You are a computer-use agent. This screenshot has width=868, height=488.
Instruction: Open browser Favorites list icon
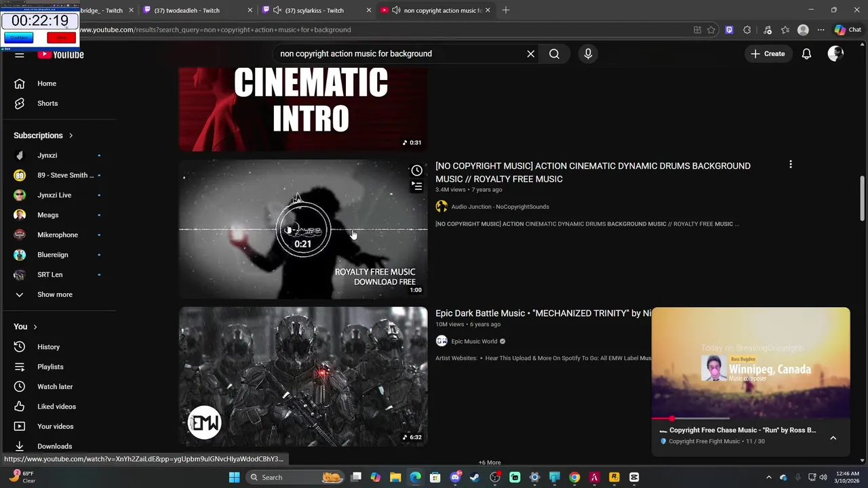(x=785, y=30)
